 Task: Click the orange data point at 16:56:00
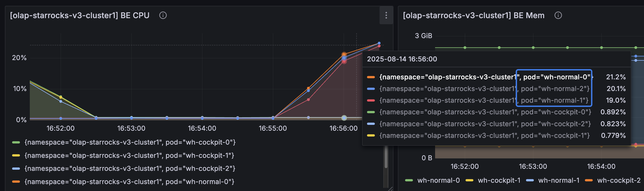point(344,54)
